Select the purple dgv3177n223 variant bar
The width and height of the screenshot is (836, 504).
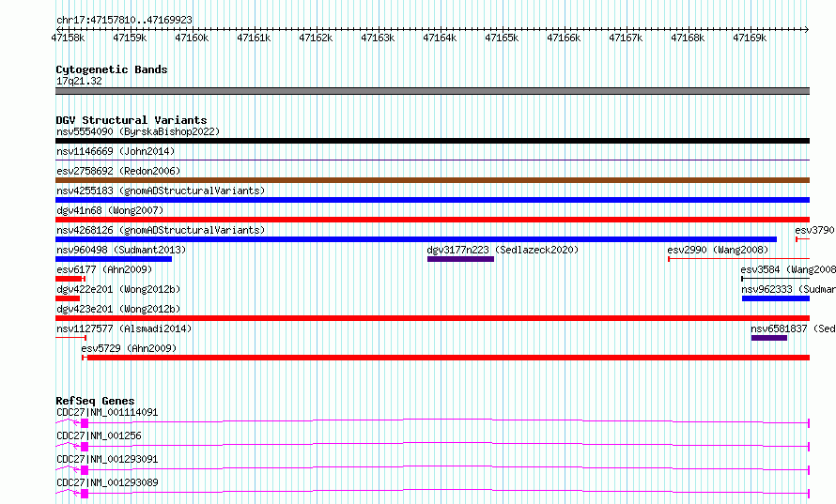tap(460, 259)
